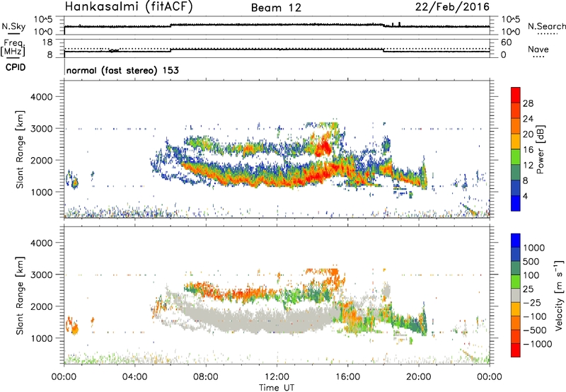566x392 pixels.
Task: Click the date '22/Feb/2016'
Action: click(452, 7)
